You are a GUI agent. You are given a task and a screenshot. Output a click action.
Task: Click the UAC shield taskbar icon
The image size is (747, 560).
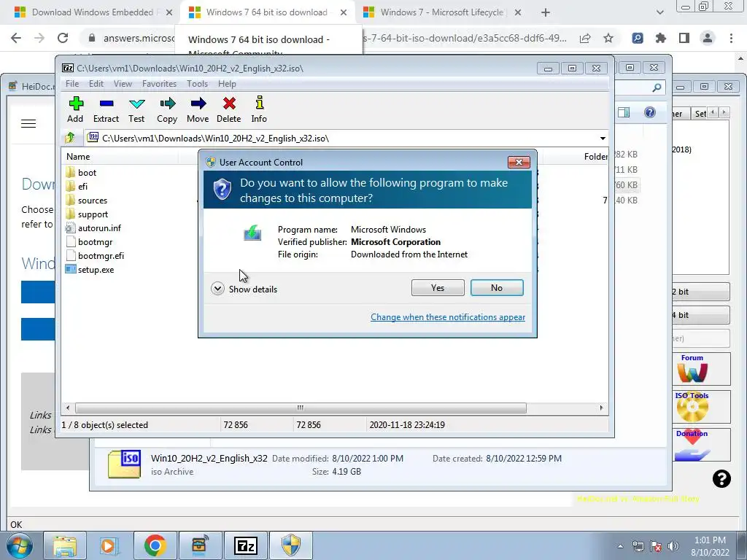tap(290, 546)
